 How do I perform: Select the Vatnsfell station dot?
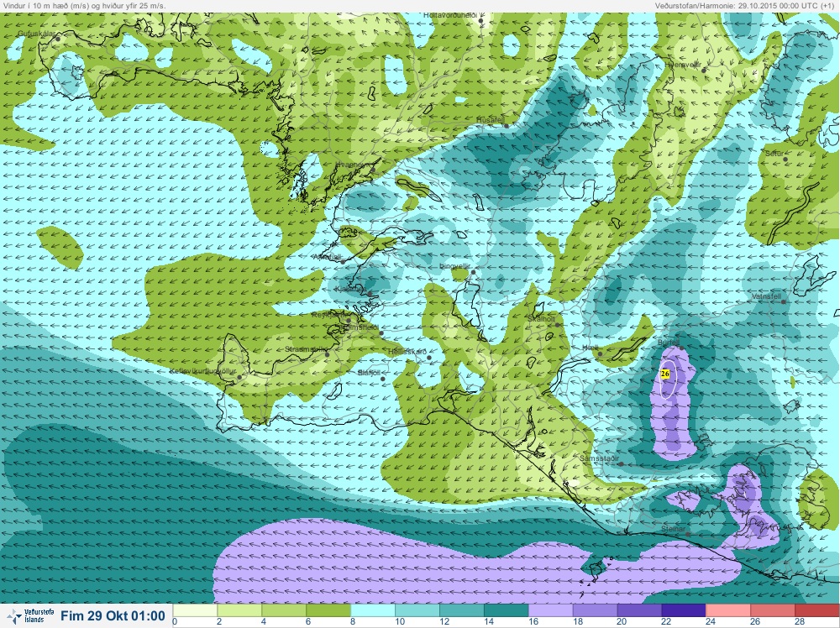click(784, 301)
